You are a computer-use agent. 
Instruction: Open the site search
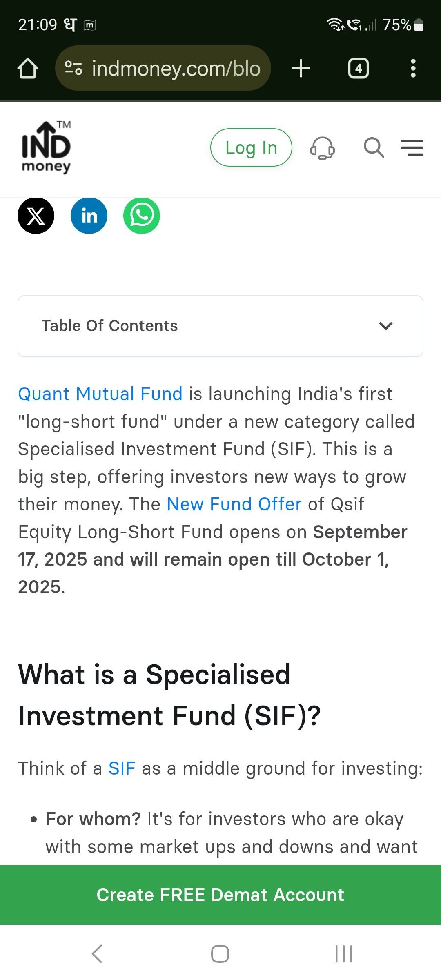(x=374, y=147)
